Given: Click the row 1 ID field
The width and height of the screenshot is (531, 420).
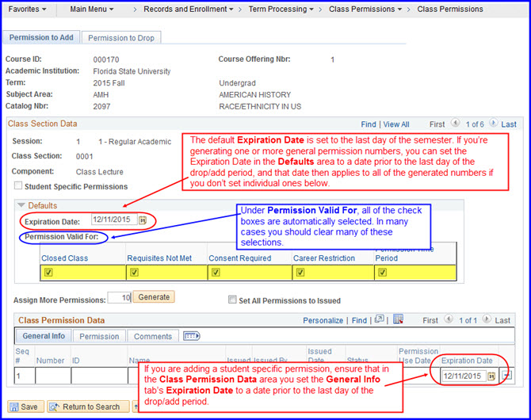Looking at the screenshot, I should click(x=99, y=376).
